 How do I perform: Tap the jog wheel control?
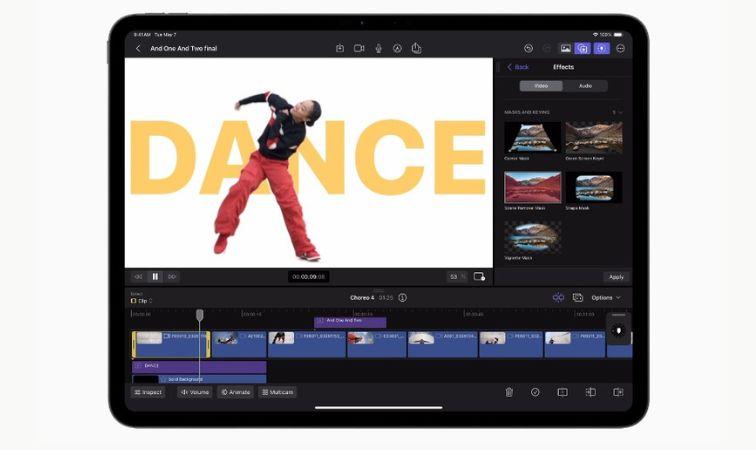[619, 330]
